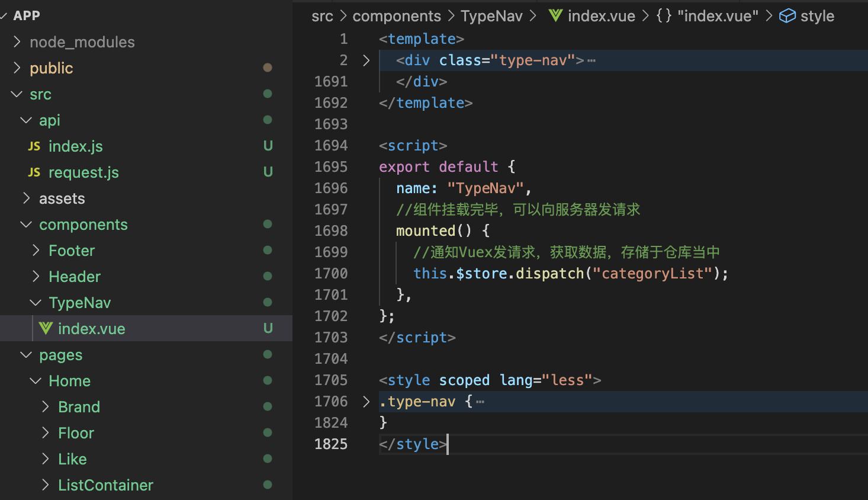Expand the Footer folder chevron
868x500 pixels.
pos(36,251)
